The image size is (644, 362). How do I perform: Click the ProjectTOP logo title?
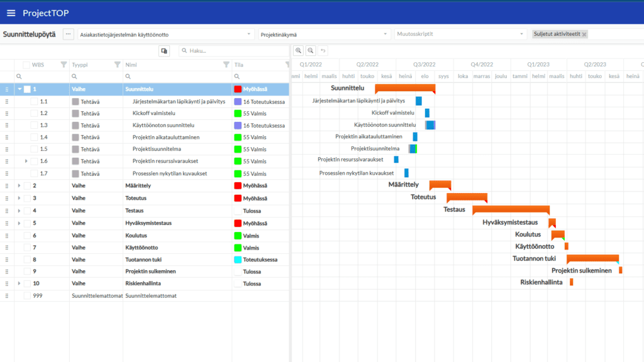coord(45,13)
